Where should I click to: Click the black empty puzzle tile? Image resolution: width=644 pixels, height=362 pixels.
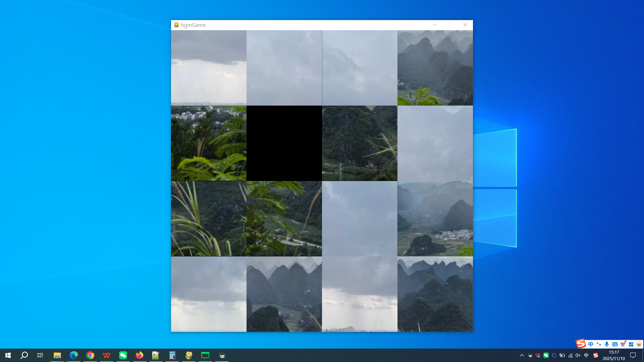point(284,143)
